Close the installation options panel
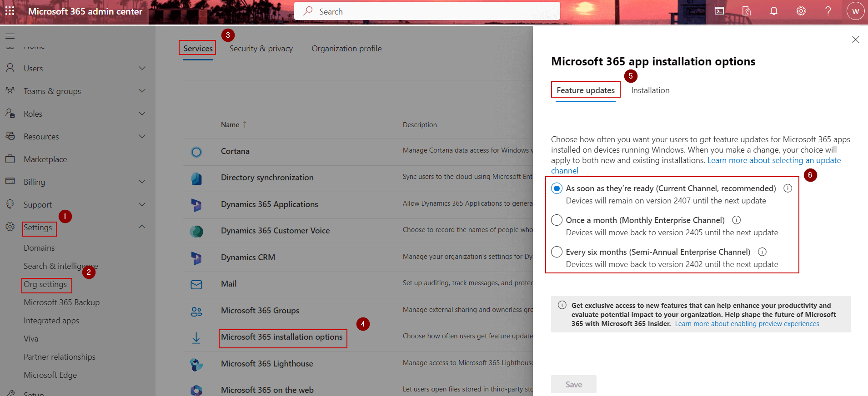Screen dimensions: 868x396 click(856, 40)
